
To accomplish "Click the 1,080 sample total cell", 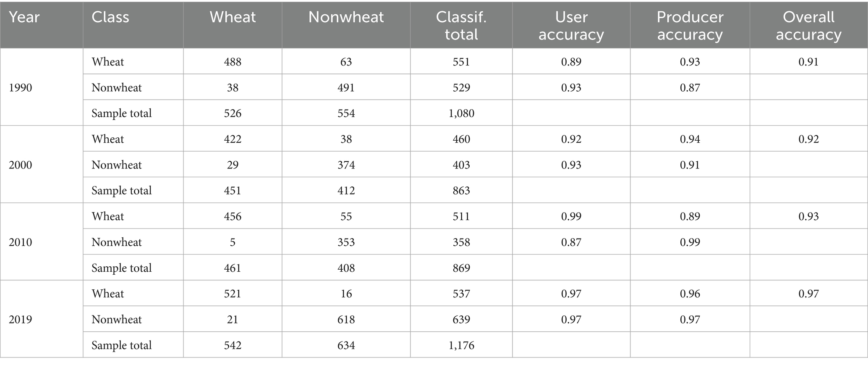I will (461, 113).
